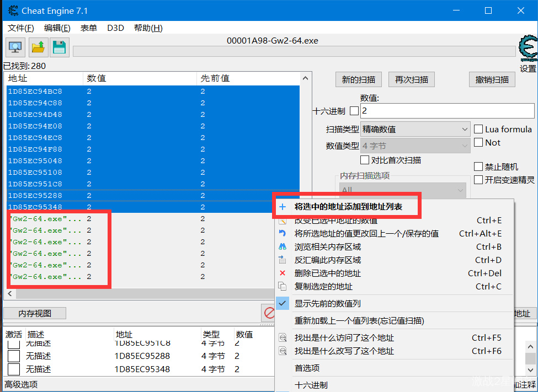The height and width of the screenshot is (392, 538).
Task: Click the 撤销扫描 button
Action: [x=492, y=79]
